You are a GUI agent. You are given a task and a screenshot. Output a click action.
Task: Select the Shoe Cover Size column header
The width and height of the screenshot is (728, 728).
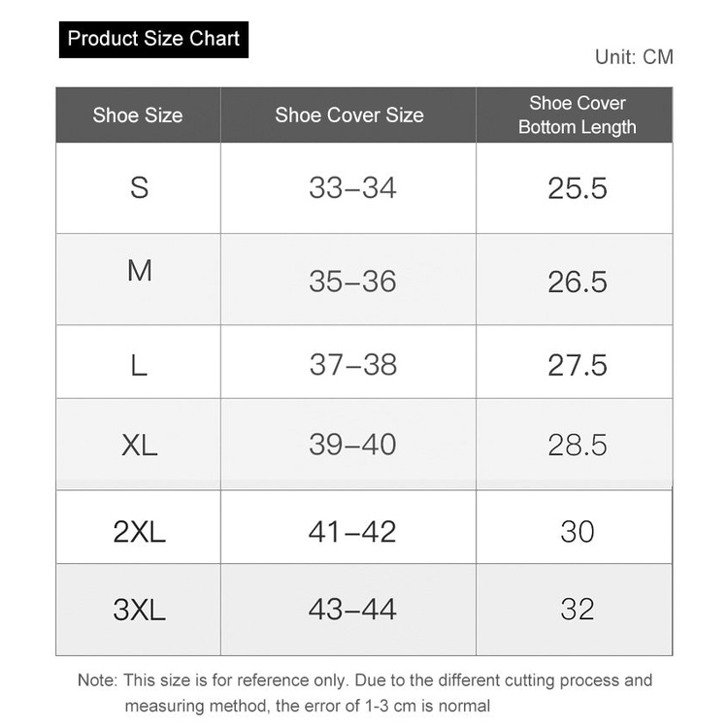click(348, 116)
